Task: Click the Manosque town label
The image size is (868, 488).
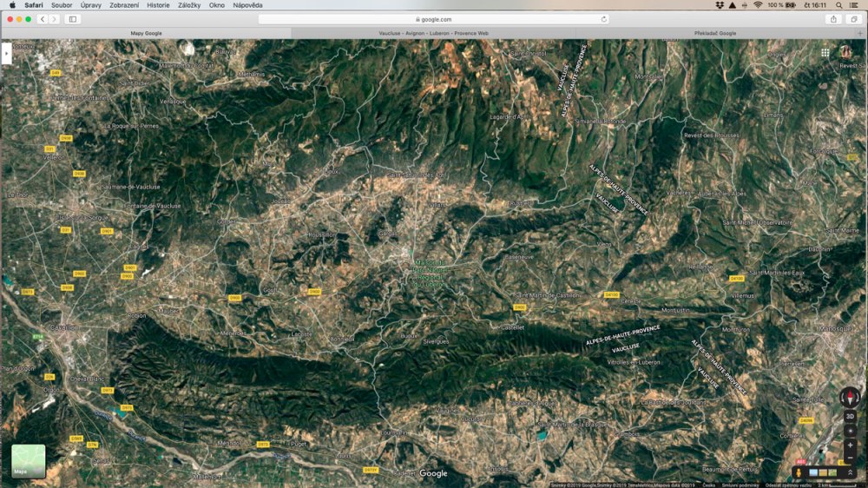Action: coord(835,328)
